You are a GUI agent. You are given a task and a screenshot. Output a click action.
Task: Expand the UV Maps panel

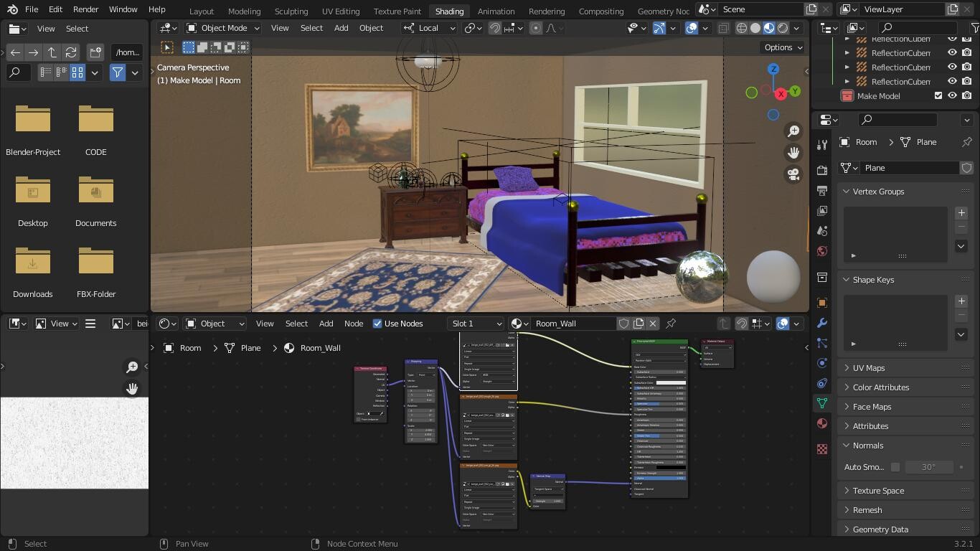pos(868,368)
